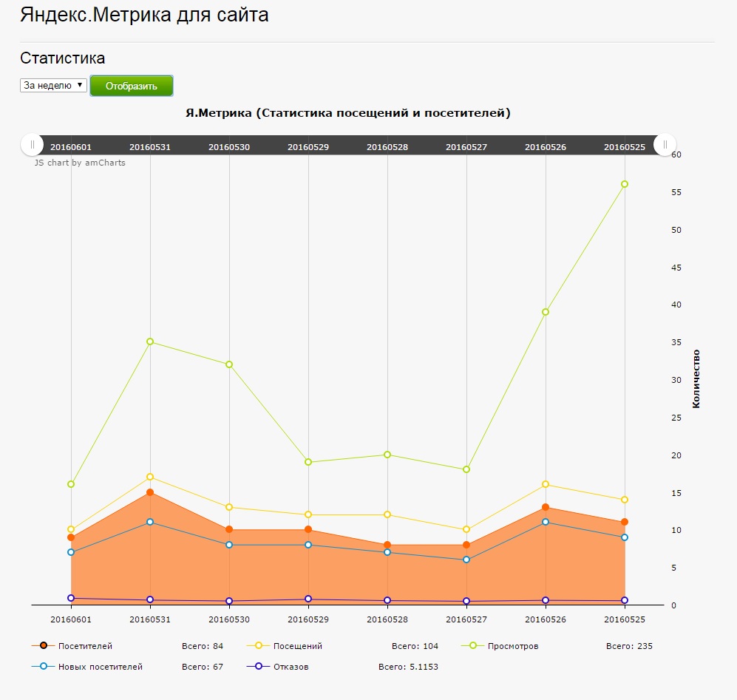The width and height of the screenshot is (737, 700).
Task: Click the Просмотров data point at 20160525
Action: tap(625, 184)
